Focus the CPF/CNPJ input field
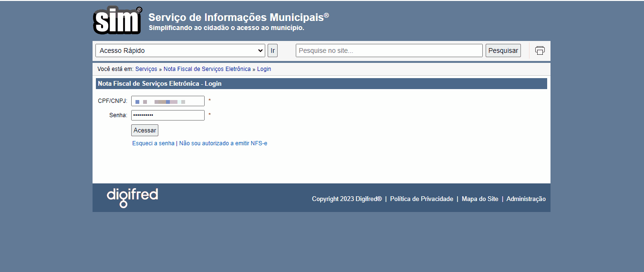Viewport: 644px width, 272px height. click(x=168, y=101)
